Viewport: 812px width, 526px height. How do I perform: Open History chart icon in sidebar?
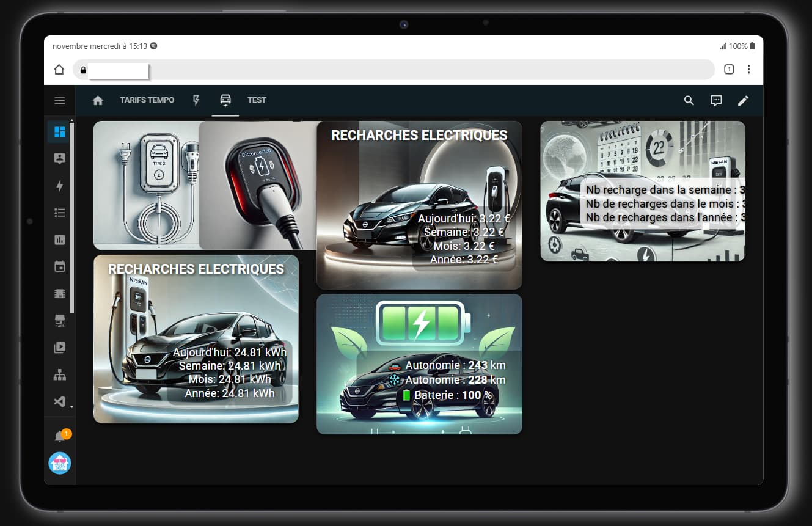pyautogui.click(x=59, y=239)
